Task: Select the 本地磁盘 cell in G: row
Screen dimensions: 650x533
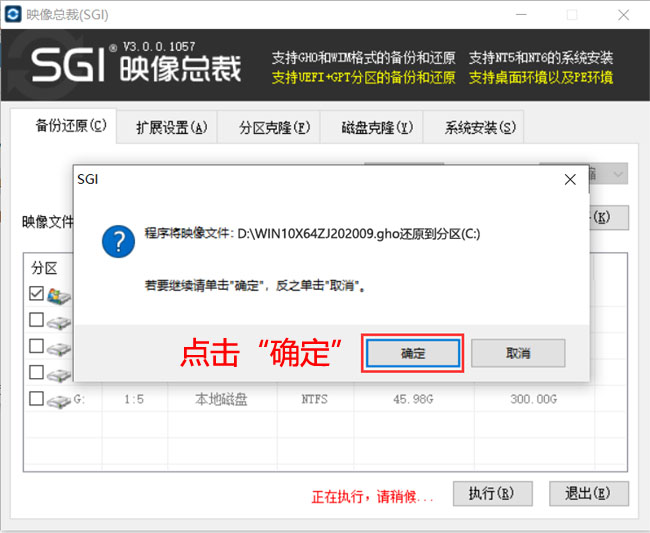Action: click(221, 399)
